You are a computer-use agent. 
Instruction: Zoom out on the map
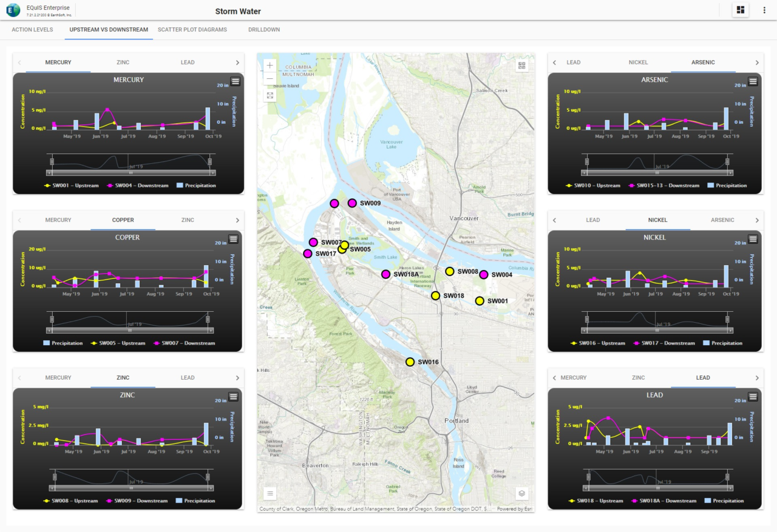(x=270, y=78)
